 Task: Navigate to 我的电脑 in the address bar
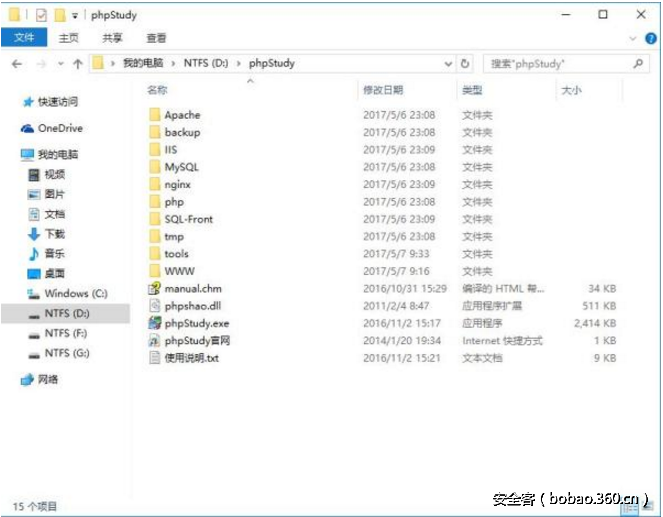pos(143,63)
